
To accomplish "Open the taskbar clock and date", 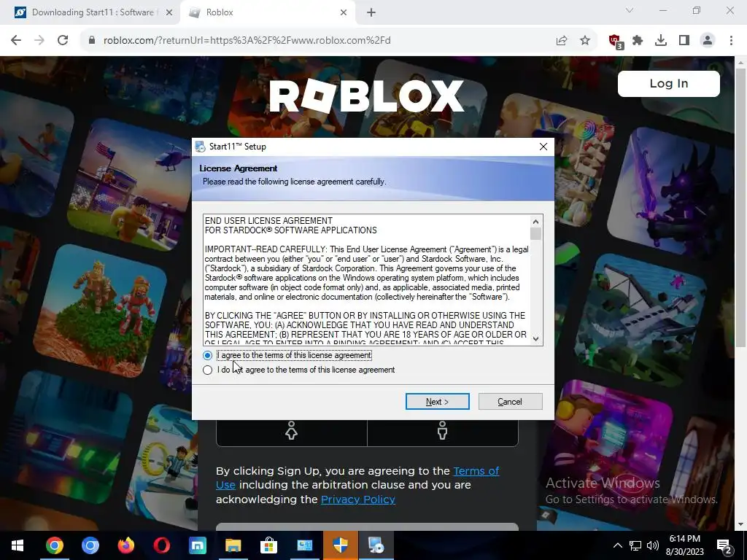I will tap(684, 545).
